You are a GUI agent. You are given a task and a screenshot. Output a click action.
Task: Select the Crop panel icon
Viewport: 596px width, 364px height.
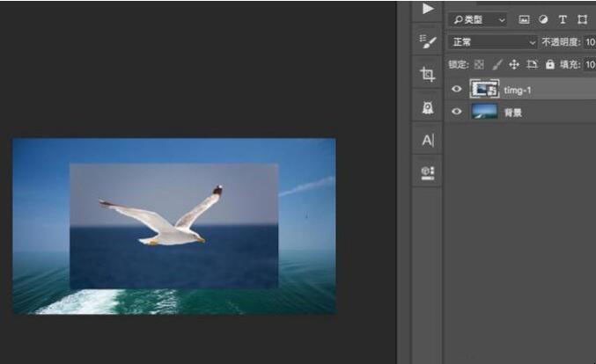(x=428, y=75)
